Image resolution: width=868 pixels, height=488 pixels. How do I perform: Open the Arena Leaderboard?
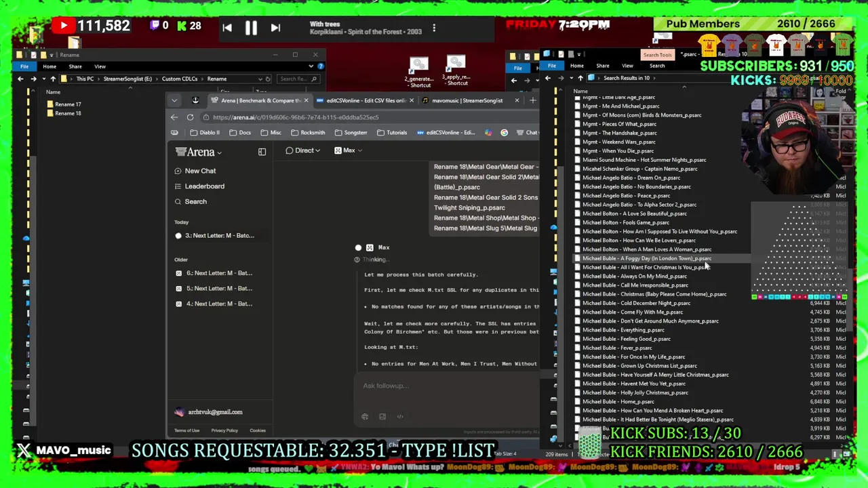[x=199, y=186]
